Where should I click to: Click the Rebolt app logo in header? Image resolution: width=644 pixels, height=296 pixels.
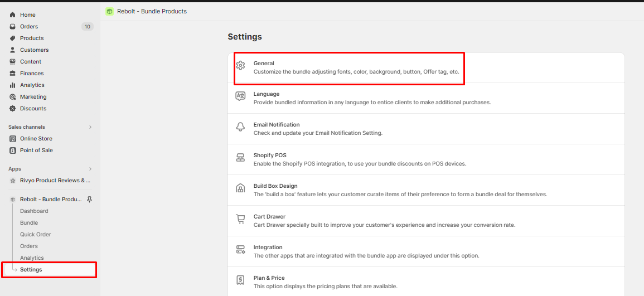tap(109, 12)
